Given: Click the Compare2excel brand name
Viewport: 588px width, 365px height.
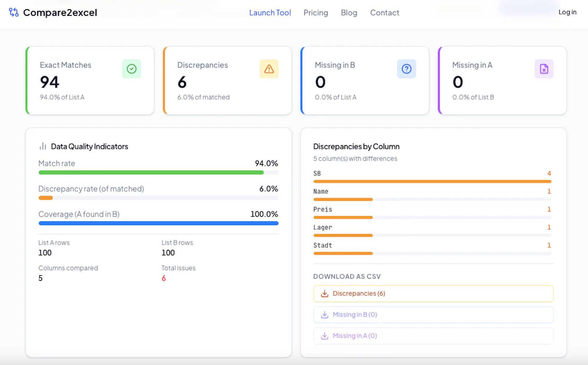Looking at the screenshot, I should 60,12.
